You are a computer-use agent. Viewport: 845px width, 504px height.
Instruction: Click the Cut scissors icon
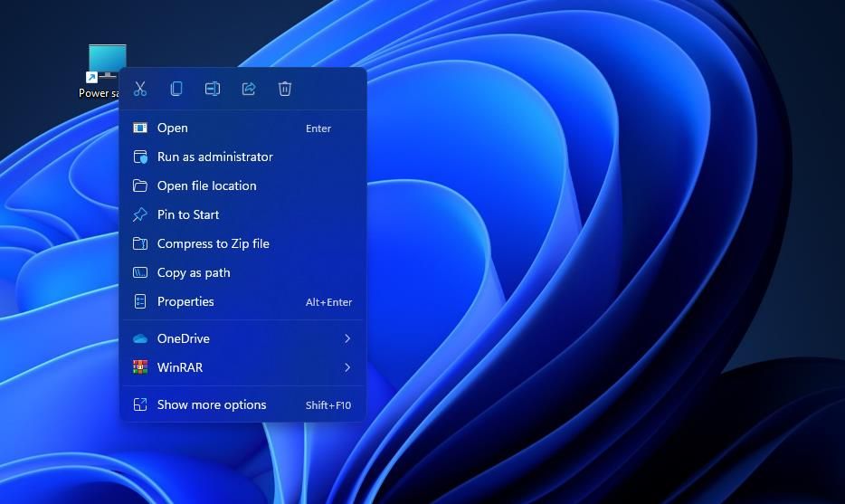[x=140, y=89]
